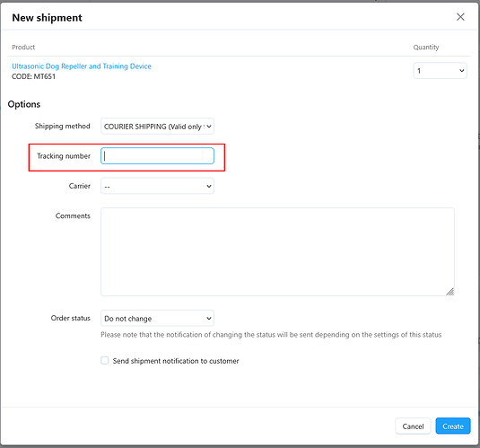Screen dimensions: 480x448
Task: Expand the Carrier dropdown
Action: pos(157,186)
